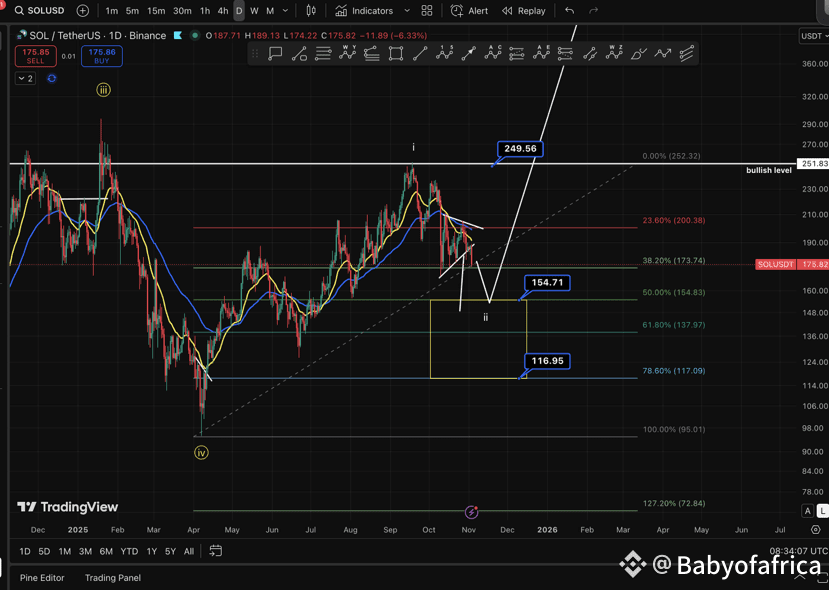The image size is (829, 590).
Task: Select the callout note drawing tool
Action: click(275, 53)
